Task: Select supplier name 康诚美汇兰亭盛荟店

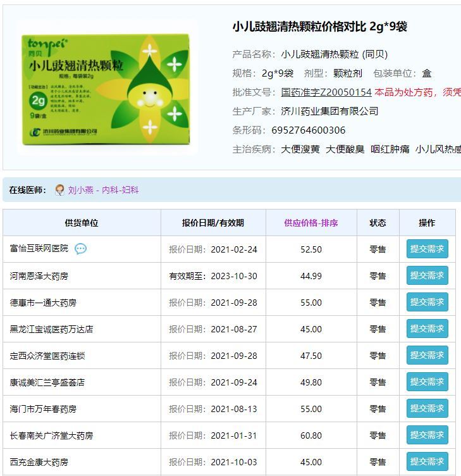Action: 47,382
